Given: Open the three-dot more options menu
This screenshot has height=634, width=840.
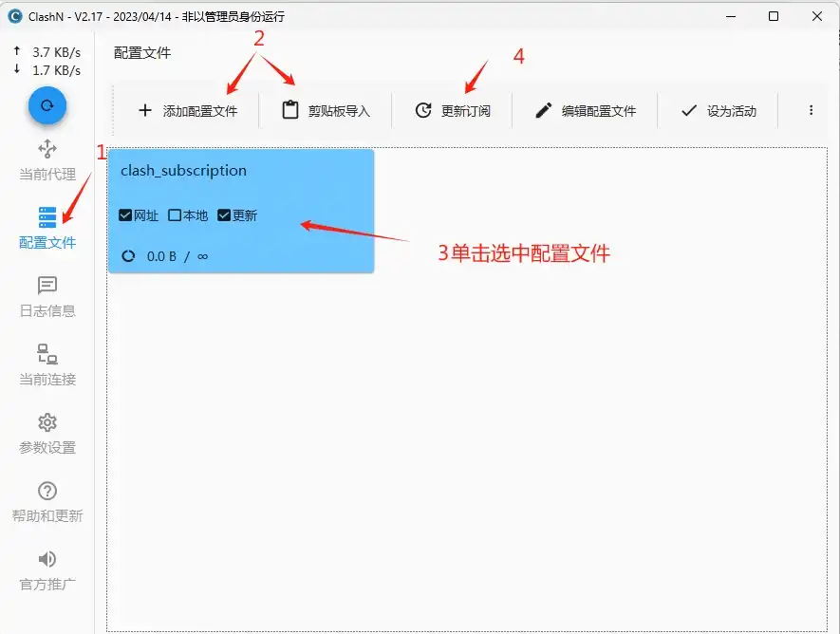Looking at the screenshot, I should (811, 111).
